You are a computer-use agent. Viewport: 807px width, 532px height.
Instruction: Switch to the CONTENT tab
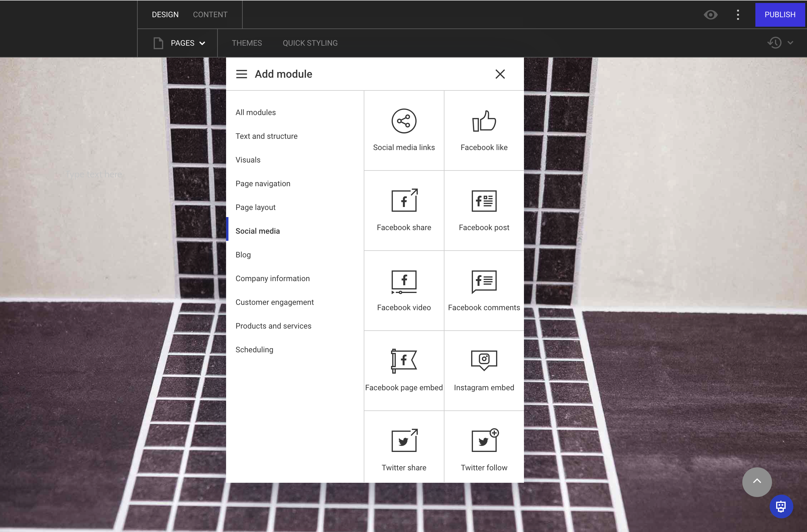(x=210, y=14)
